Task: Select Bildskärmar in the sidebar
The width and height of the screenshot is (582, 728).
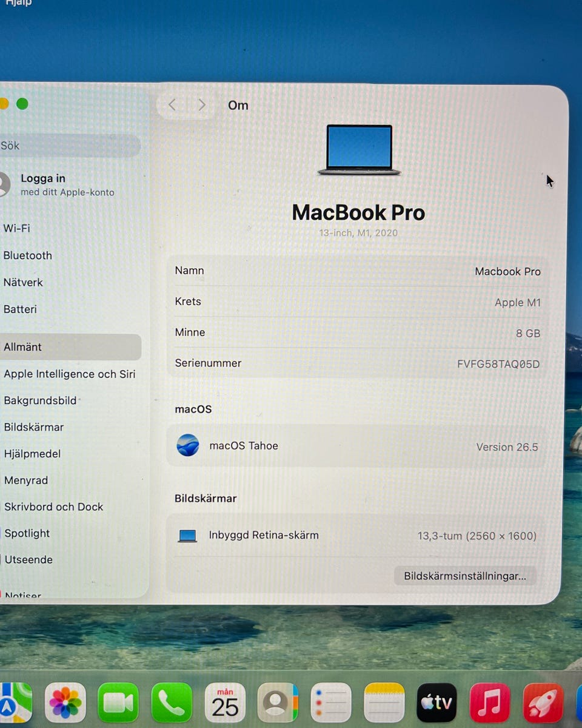Action: [x=34, y=427]
